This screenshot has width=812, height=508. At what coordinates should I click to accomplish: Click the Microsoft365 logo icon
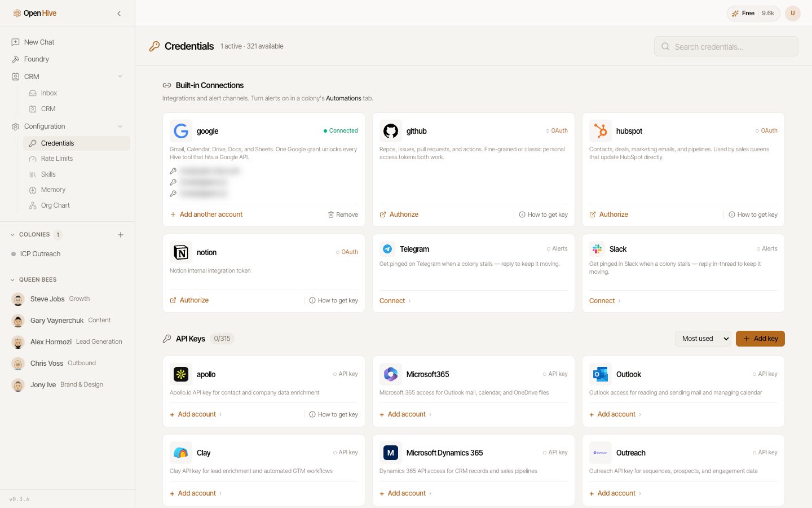(391, 374)
